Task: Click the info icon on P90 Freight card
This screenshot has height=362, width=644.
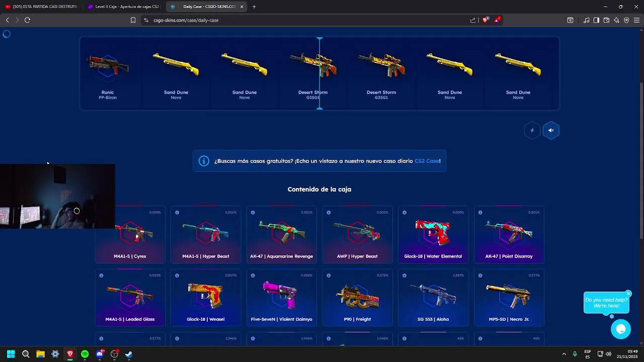Action: tap(329, 276)
